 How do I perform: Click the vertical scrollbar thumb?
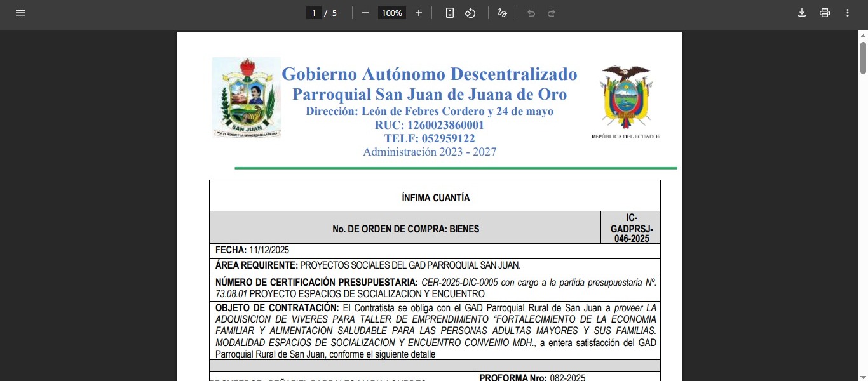pos(863,57)
